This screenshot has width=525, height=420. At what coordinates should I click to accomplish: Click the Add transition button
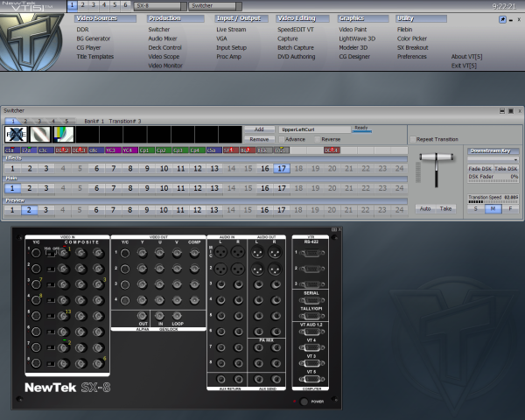(259, 129)
